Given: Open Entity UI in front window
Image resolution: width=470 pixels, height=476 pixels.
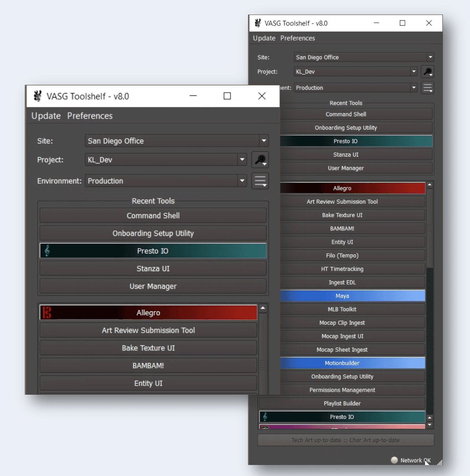Looking at the screenshot, I should [148, 383].
